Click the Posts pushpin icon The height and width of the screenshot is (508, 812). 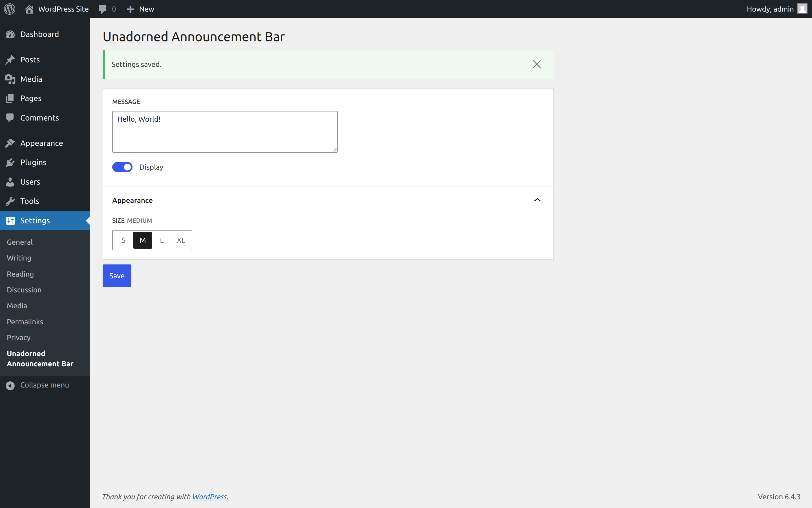(10, 60)
